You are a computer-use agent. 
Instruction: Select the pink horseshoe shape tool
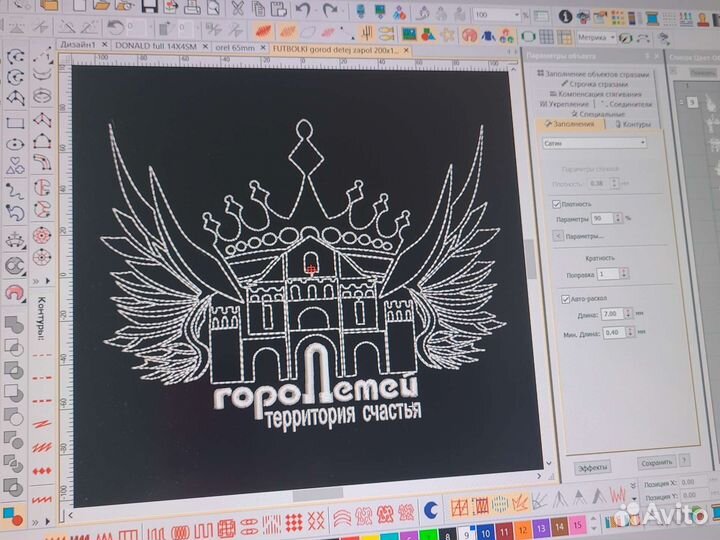point(14,292)
